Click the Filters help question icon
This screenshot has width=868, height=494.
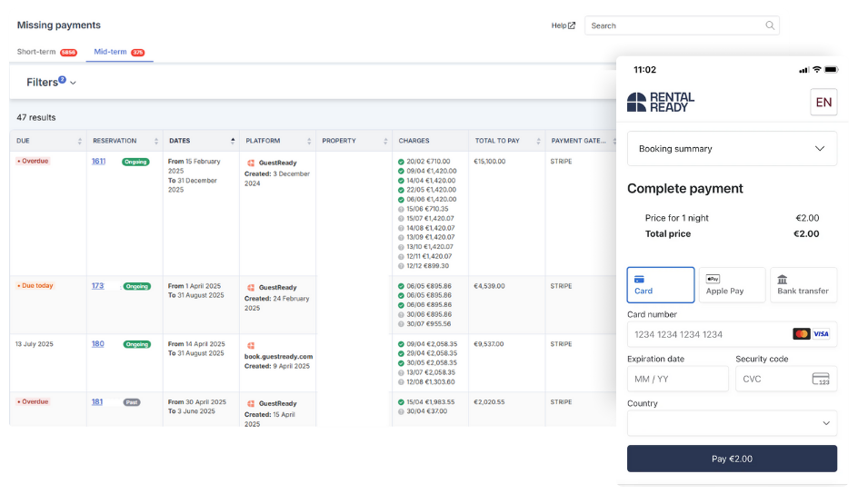tap(63, 80)
